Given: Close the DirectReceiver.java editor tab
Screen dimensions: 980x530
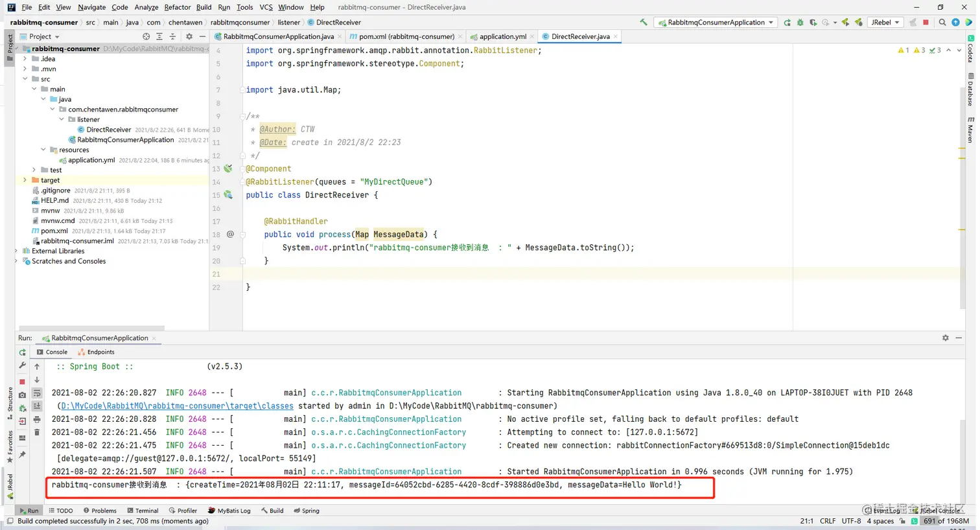Looking at the screenshot, I should coord(615,36).
